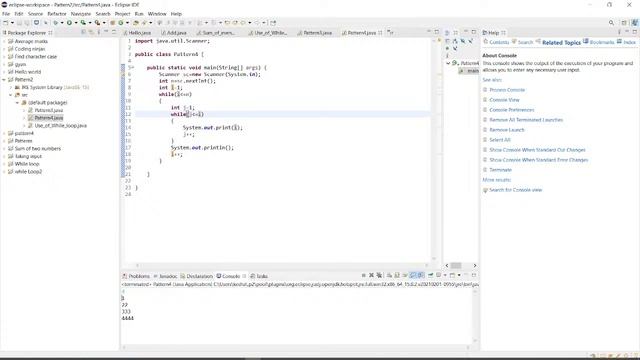Select Coding ninjas project
The width and height of the screenshot is (640, 360).
point(30,49)
